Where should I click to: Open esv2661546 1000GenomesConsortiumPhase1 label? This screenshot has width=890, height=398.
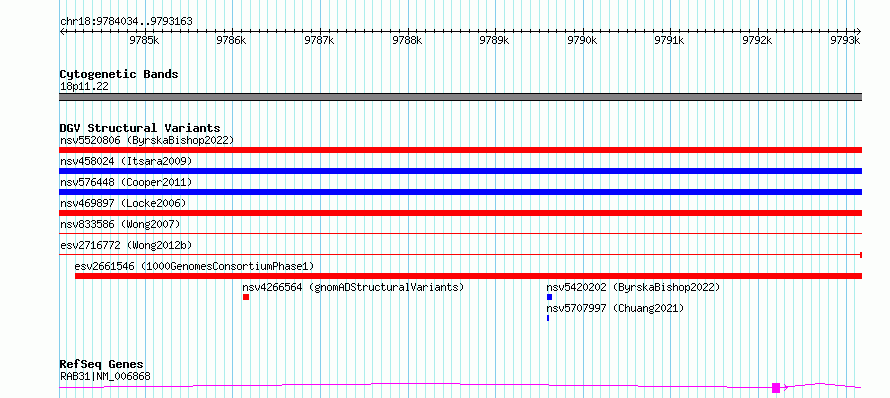tap(194, 266)
